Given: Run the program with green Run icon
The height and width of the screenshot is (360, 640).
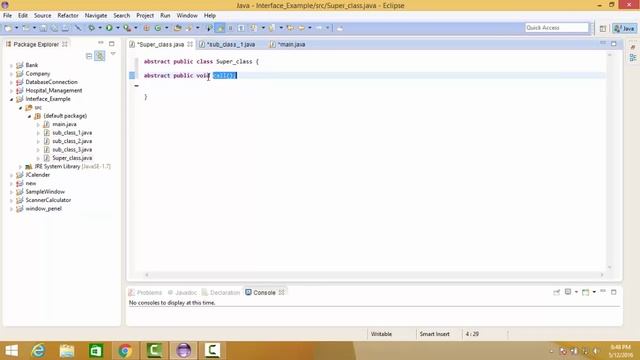Looking at the screenshot, I should pyautogui.click(x=109, y=28).
